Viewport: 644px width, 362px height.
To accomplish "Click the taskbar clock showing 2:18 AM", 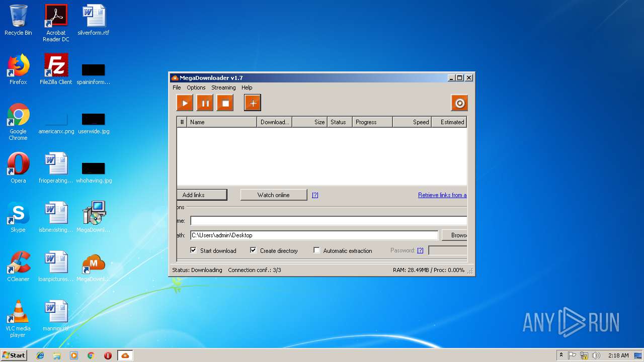I will pyautogui.click(x=618, y=355).
